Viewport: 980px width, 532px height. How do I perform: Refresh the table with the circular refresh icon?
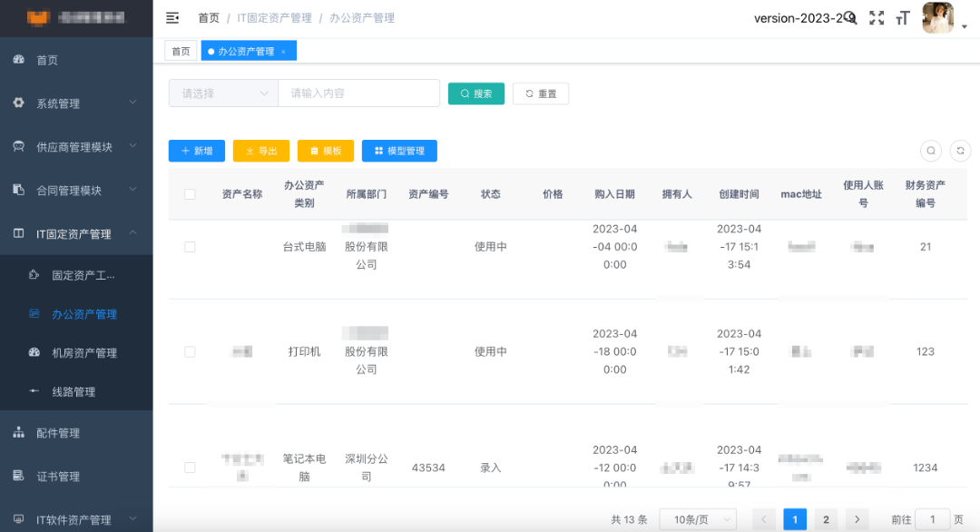(959, 151)
